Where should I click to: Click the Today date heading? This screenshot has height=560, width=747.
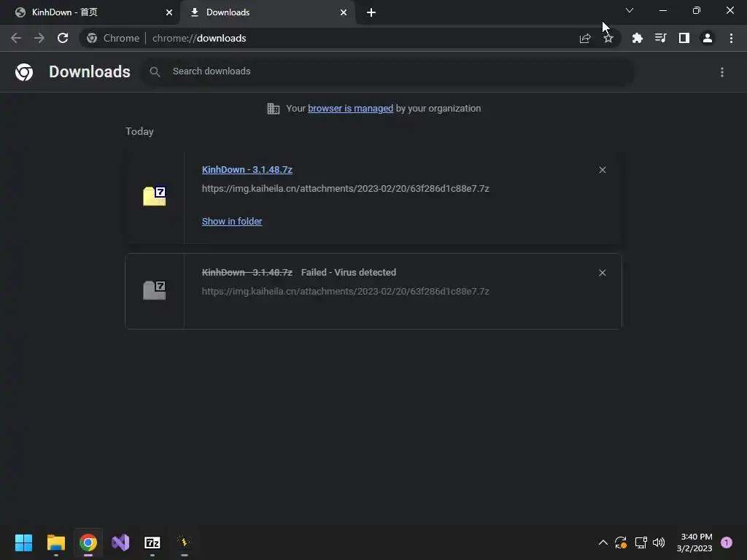pos(139,131)
